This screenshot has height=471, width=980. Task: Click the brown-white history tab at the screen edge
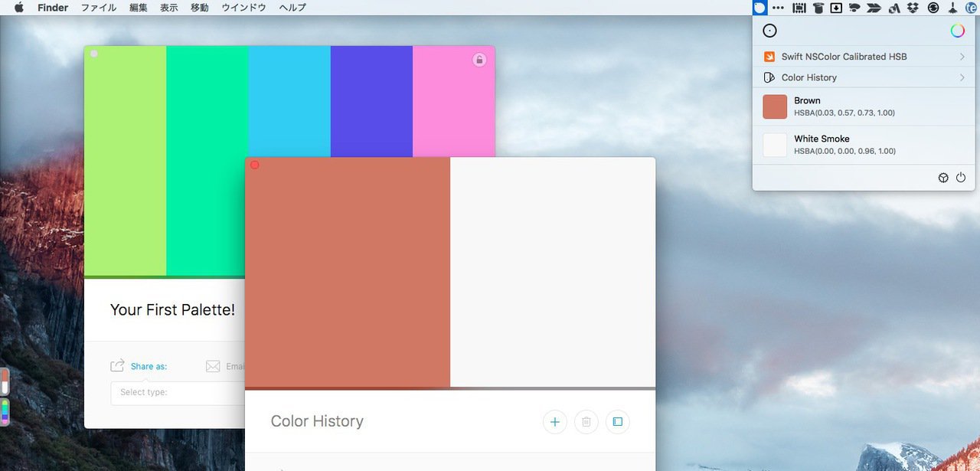[x=5, y=381]
